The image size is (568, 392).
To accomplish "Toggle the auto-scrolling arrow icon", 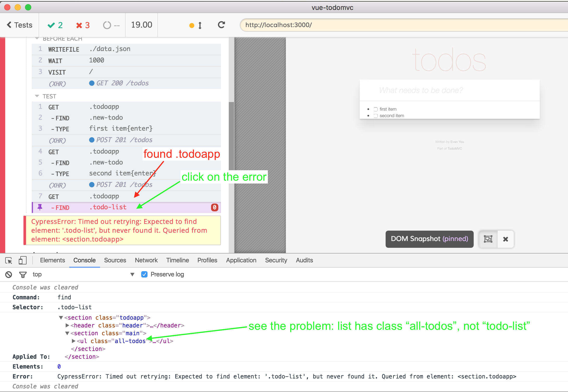I will tap(200, 25).
